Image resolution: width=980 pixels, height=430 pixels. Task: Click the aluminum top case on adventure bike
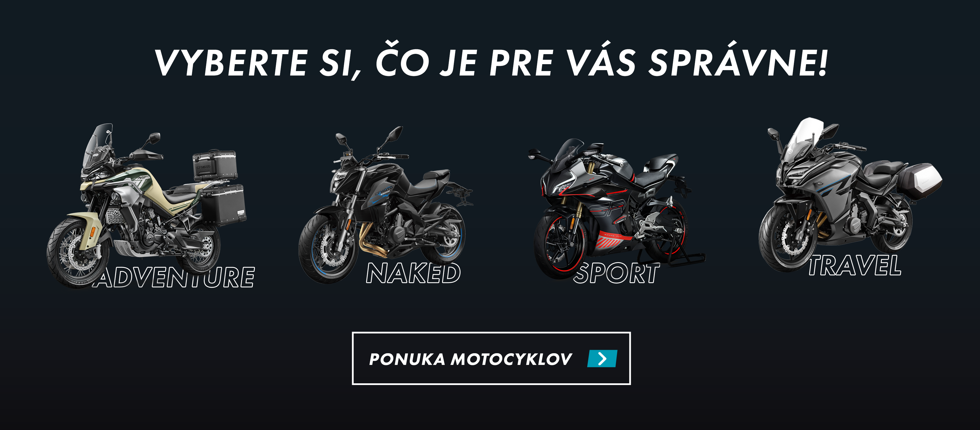(215, 165)
